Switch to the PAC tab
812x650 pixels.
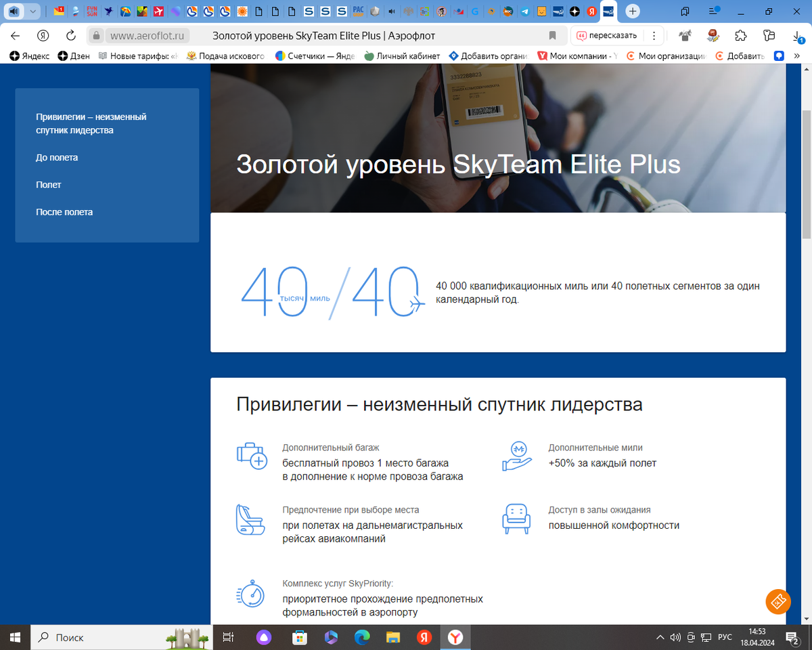(359, 12)
